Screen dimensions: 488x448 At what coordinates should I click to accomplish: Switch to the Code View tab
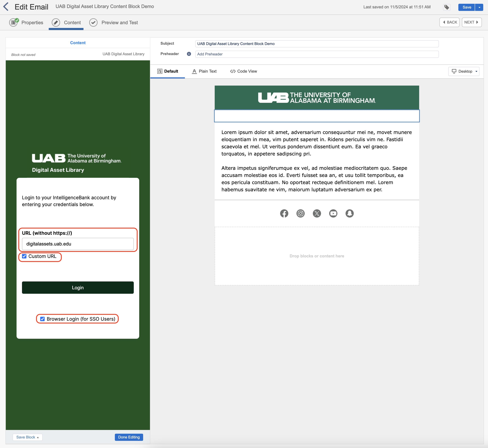pos(243,71)
